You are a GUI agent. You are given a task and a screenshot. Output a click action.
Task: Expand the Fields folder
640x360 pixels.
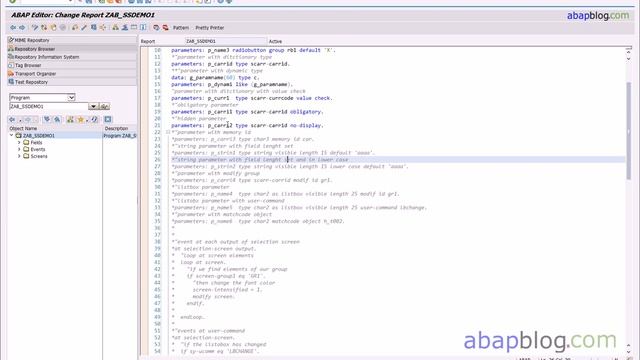(19, 142)
